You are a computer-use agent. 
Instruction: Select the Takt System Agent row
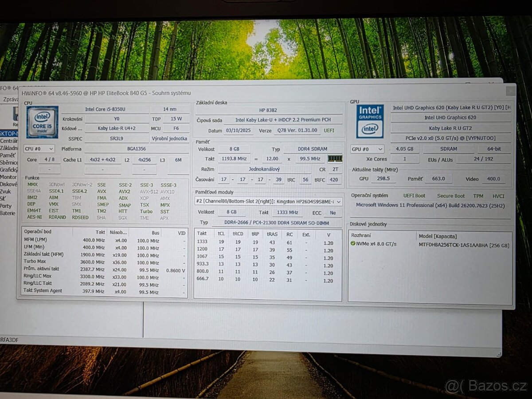(104, 291)
